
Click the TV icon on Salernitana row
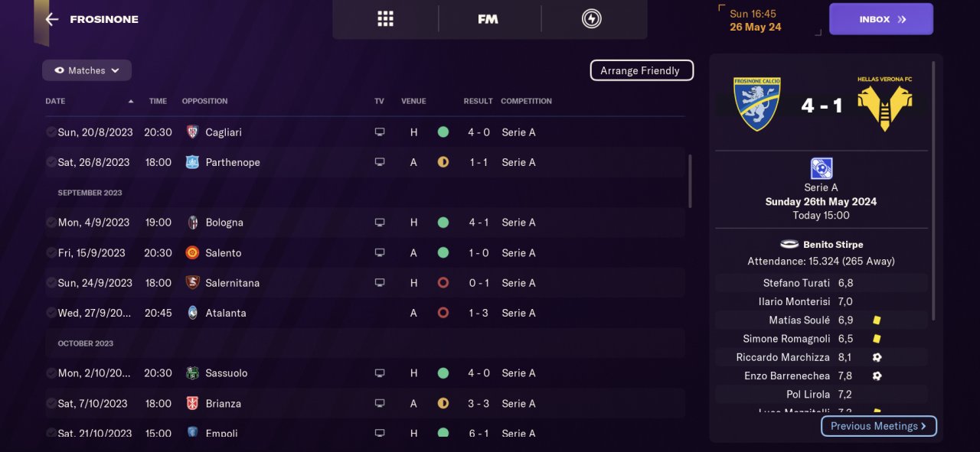tap(379, 283)
